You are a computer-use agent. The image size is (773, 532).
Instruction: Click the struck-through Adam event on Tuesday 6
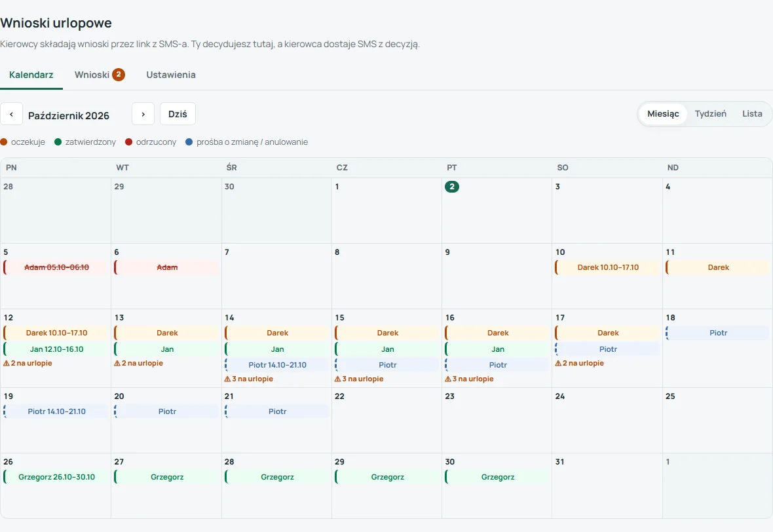pyautogui.click(x=166, y=267)
